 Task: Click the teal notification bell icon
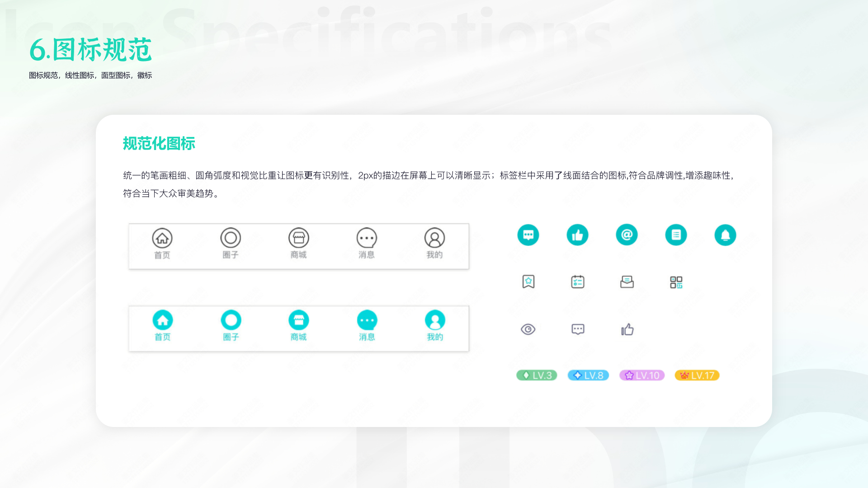coord(725,235)
